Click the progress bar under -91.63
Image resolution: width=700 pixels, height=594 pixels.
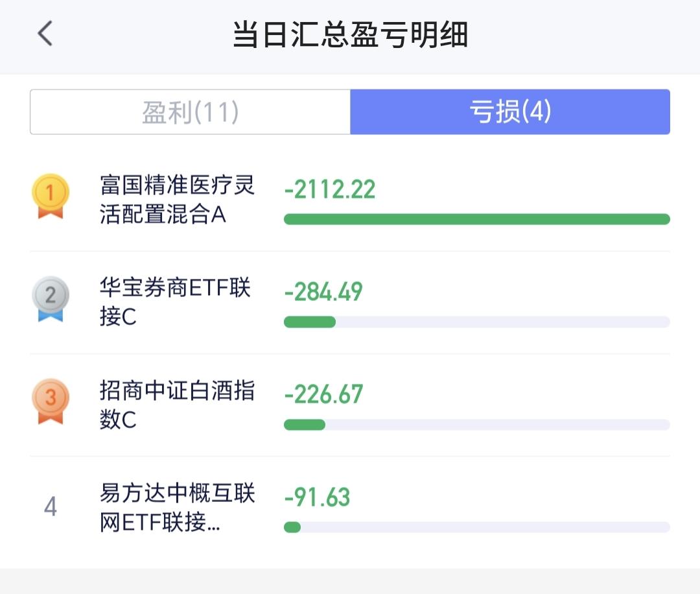click(x=476, y=527)
